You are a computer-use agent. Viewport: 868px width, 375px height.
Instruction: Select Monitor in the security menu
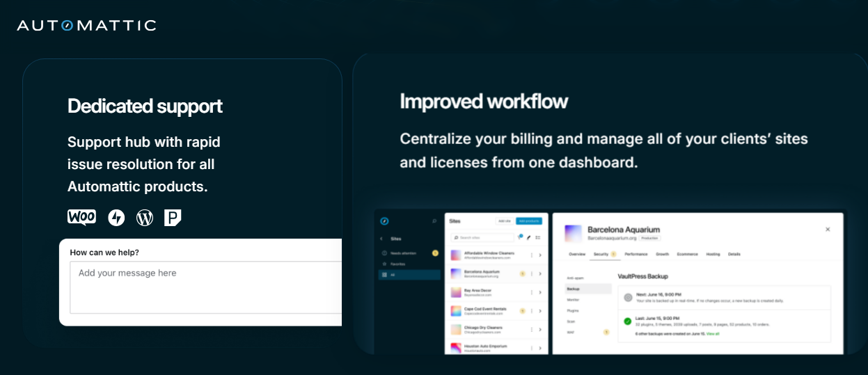573,299
